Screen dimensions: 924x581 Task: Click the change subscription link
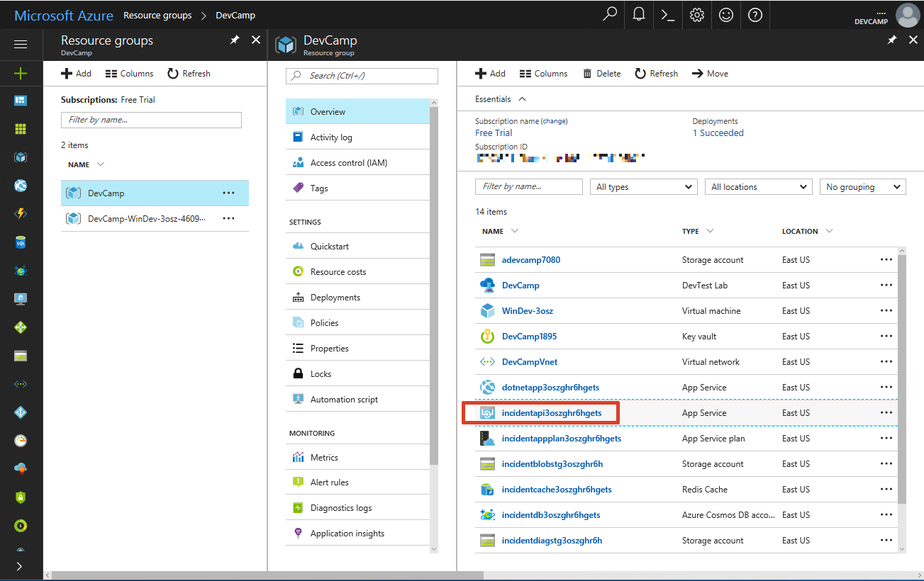555,121
